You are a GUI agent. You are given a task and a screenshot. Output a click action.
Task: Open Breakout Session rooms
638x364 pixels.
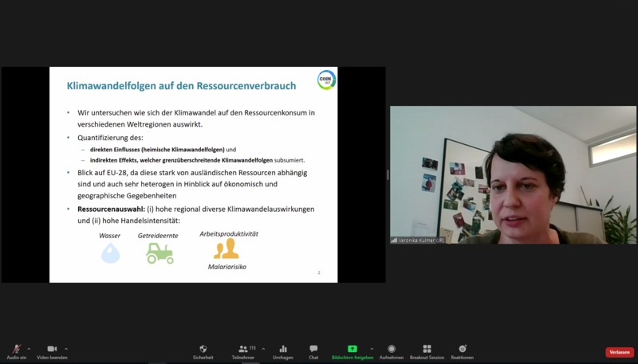[427, 350]
